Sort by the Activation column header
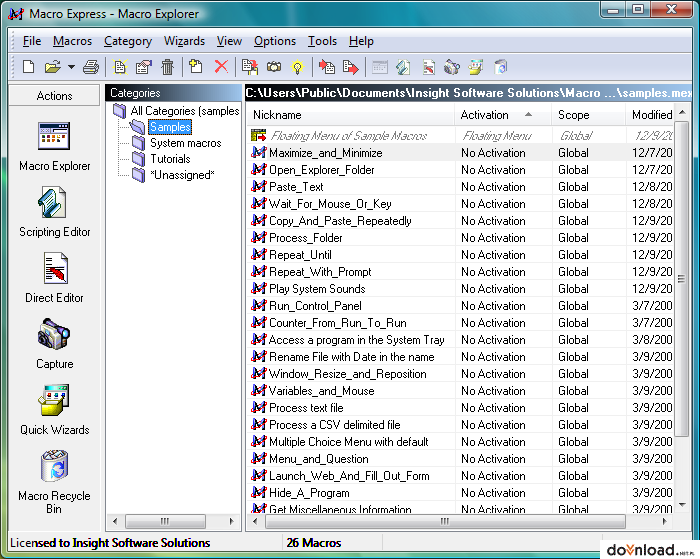The image size is (700, 559). tap(504, 115)
